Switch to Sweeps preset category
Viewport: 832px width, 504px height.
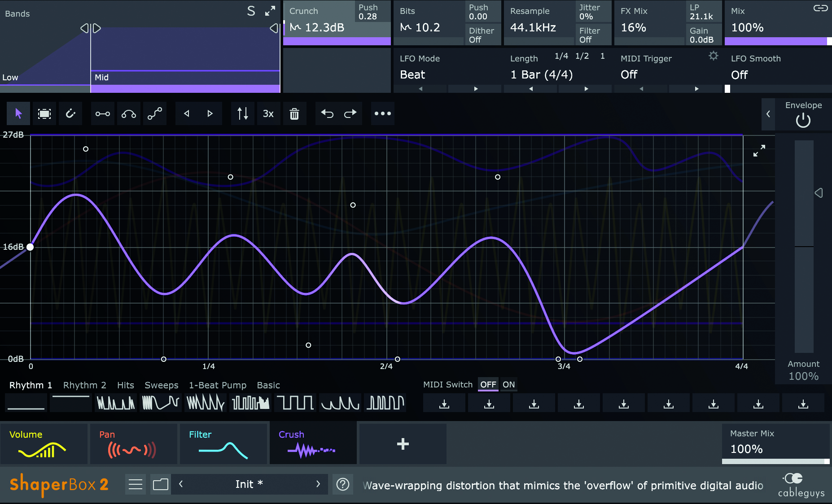point(162,385)
